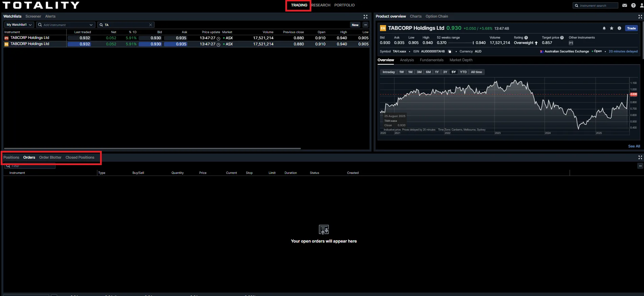Focus the Orders Filter input field
This screenshot has height=296, width=644.
[x=30, y=166]
